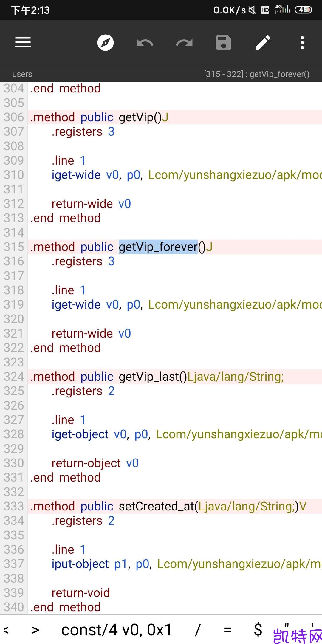Insert the slash symbol shortcut

pos(197,630)
